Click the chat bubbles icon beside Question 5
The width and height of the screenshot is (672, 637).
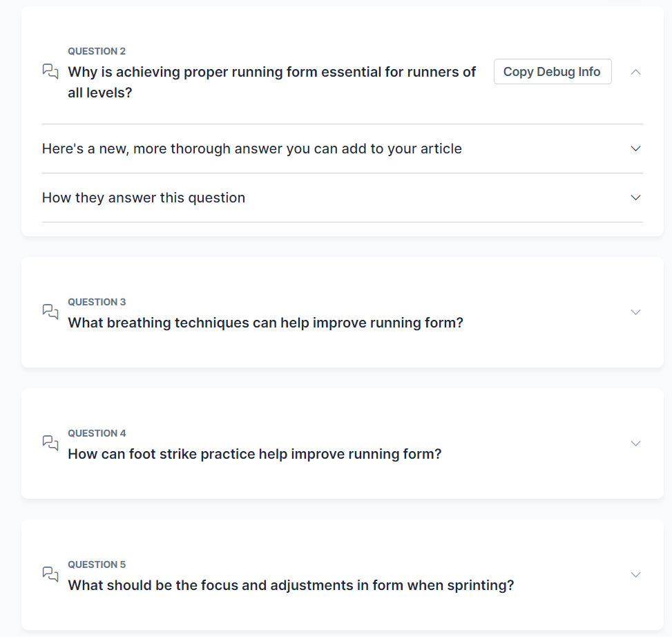[50, 575]
